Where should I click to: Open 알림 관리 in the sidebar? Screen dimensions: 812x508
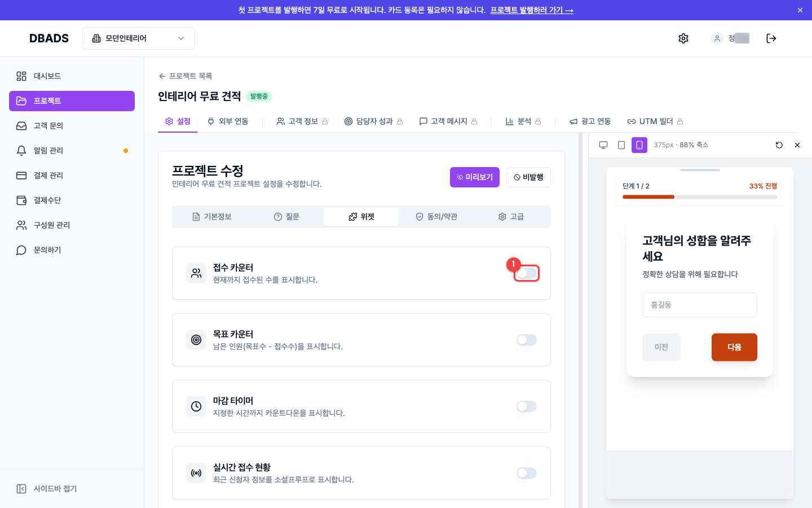pyautogui.click(x=72, y=151)
